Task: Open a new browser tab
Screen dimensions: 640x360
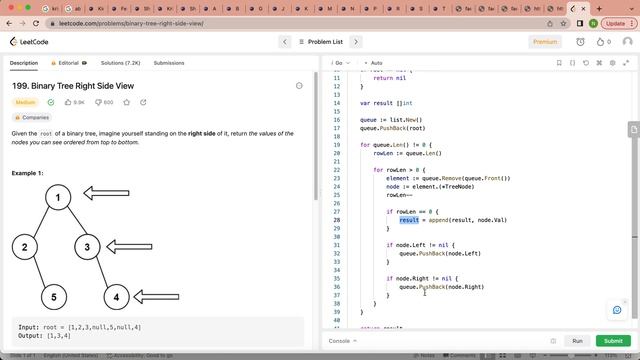Action: 599,8
